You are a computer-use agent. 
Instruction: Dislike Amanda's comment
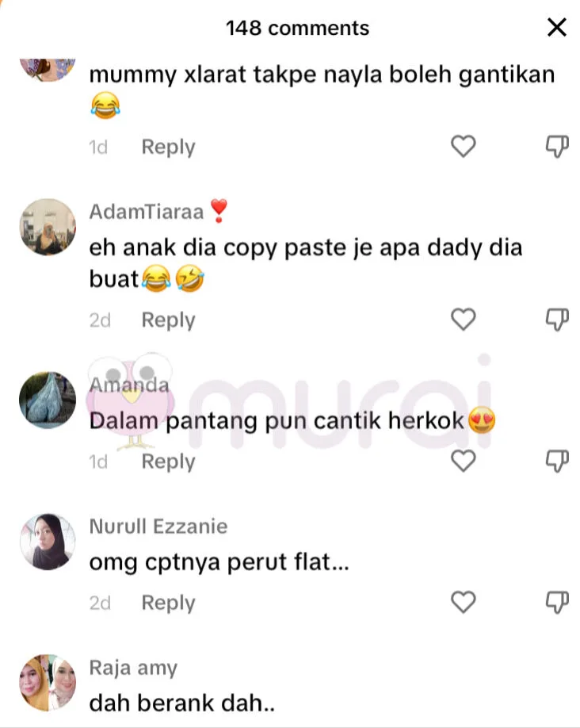pyautogui.click(x=557, y=461)
